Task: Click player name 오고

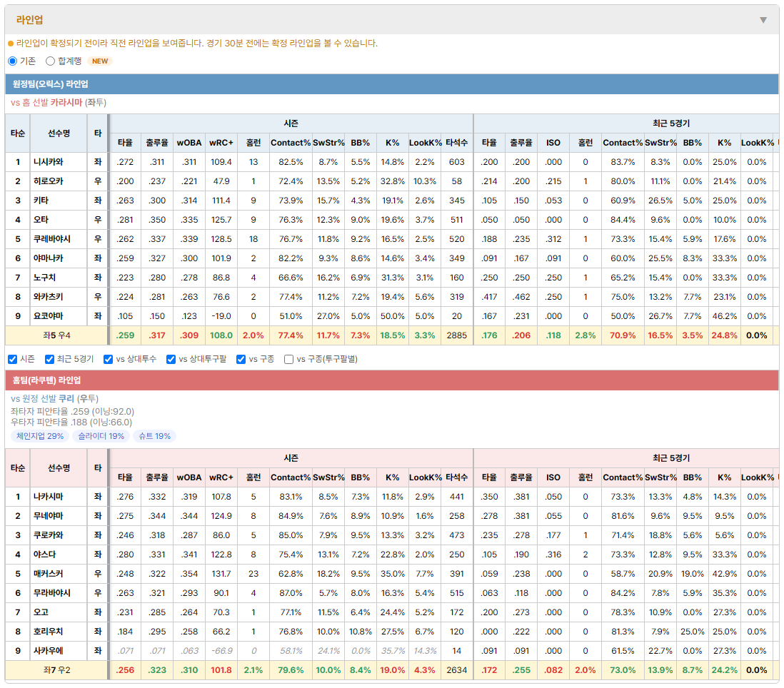Action: (x=41, y=612)
